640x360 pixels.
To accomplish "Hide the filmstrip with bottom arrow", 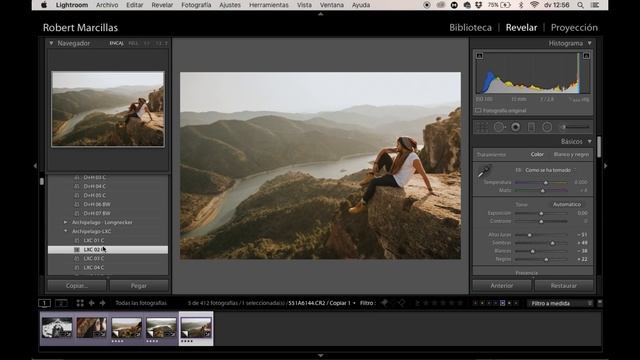I will pyautogui.click(x=320, y=356).
